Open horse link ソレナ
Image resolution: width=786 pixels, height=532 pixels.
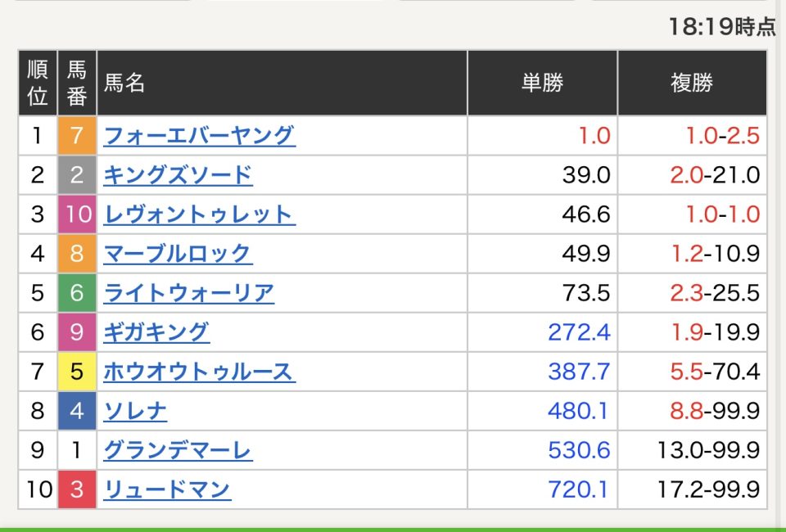tap(135, 411)
